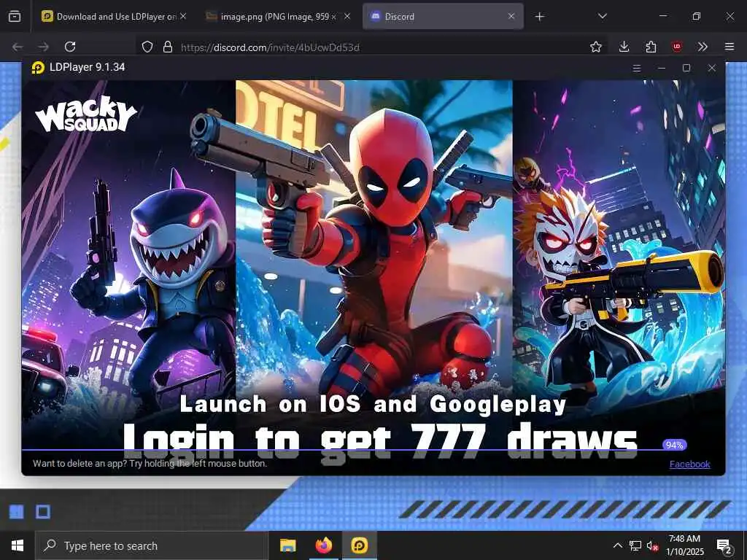Close the image.png tab
Screen dimensions: 747x560
pyautogui.click(x=347, y=17)
